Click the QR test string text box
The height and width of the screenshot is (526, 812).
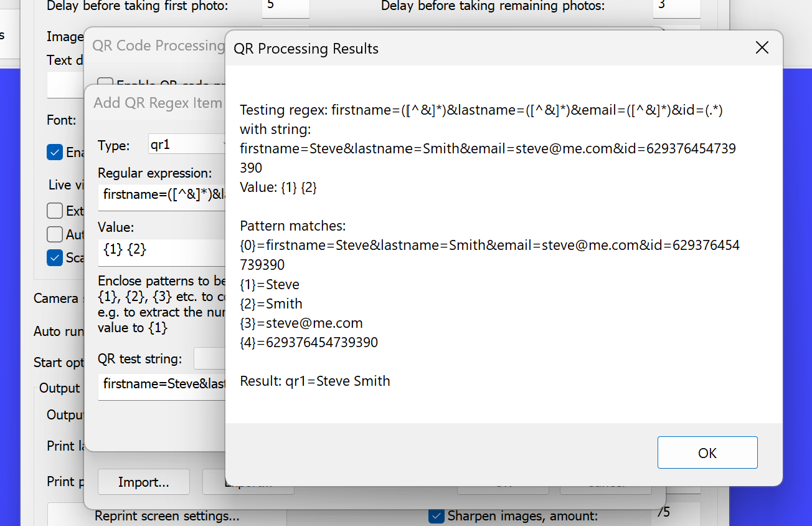162,384
